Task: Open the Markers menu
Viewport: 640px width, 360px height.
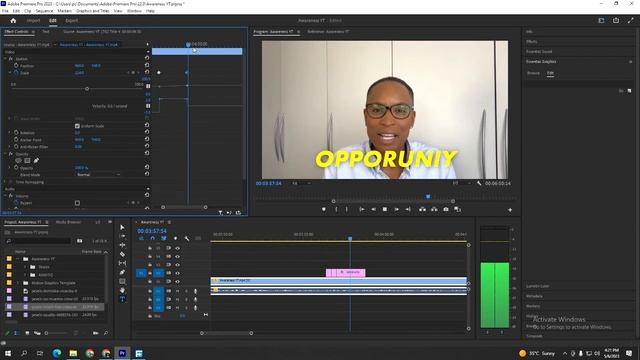Action: pos(64,11)
